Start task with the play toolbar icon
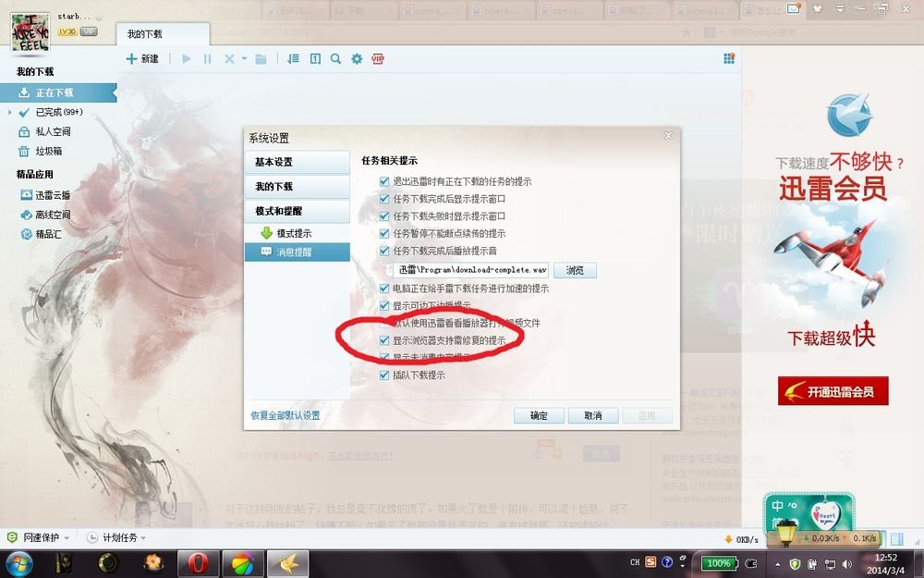The height and width of the screenshot is (578, 924). tap(187, 59)
